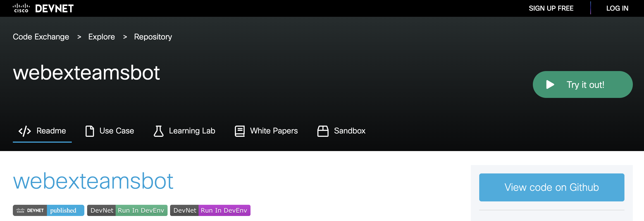Click the white webexteamsbot page title
This screenshot has height=221, width=644.
point(87,73)
